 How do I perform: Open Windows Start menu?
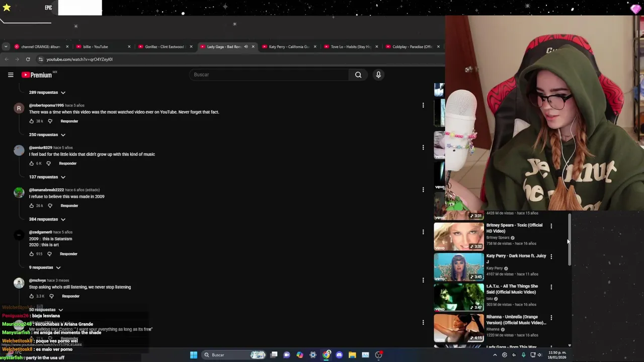tap(194, 355)
